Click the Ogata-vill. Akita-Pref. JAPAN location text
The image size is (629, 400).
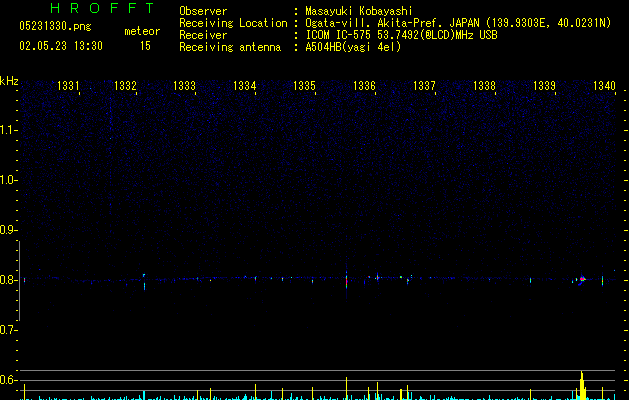point(393,23)
